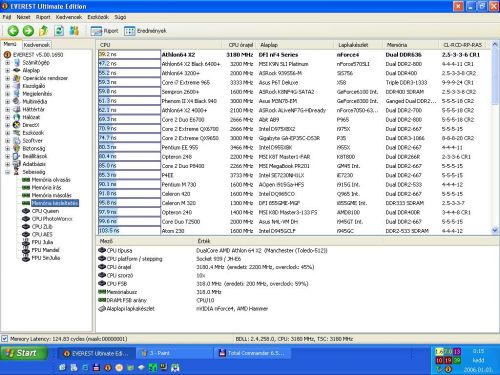500x375 pixels.
Task: Open the Eredmények toolbar button
Action: point(145,31)
